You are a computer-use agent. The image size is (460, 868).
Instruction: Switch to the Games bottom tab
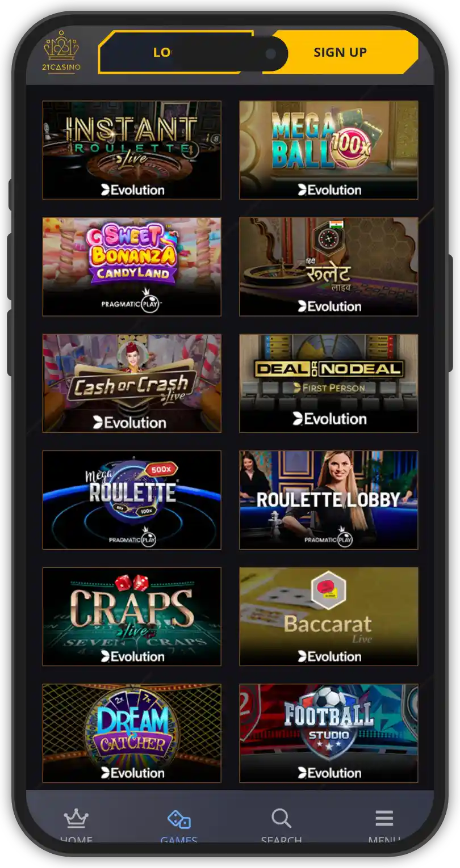(179, 825)
